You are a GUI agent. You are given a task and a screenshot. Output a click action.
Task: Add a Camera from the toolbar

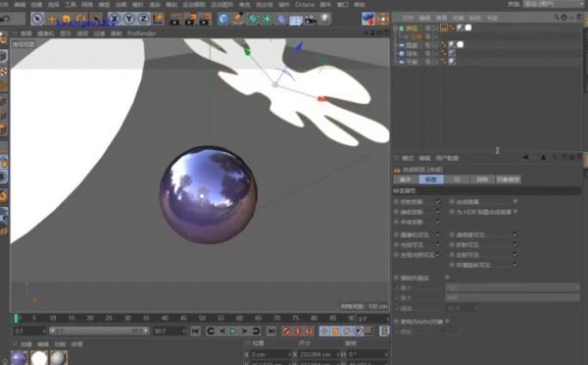(311, 19)
